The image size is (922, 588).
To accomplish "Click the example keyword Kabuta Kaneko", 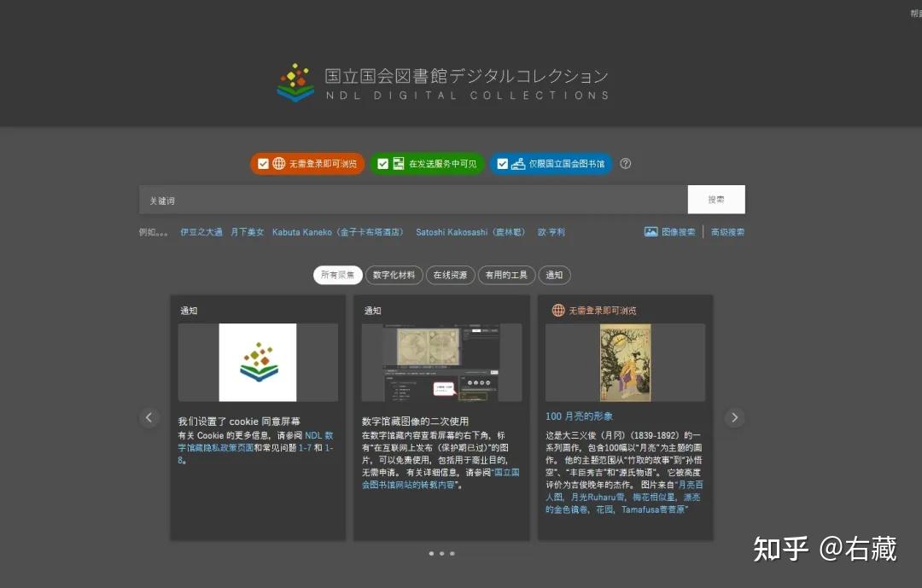I will tap(339, 231).
